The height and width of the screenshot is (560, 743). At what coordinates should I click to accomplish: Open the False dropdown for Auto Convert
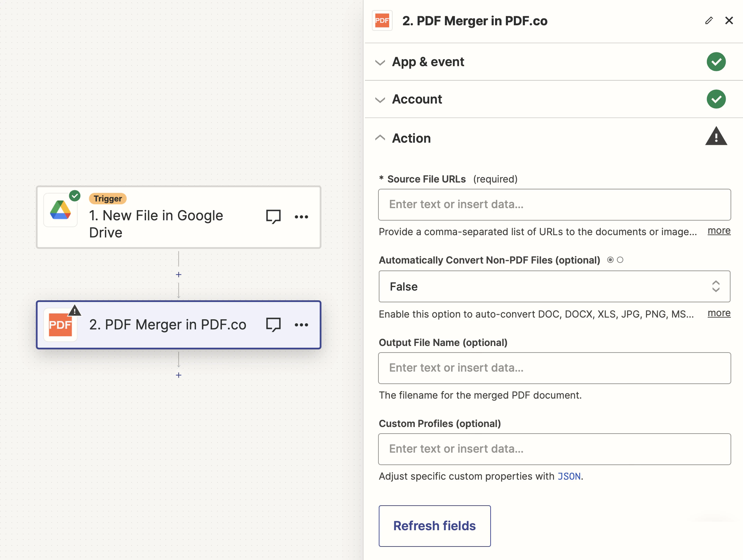554,287
